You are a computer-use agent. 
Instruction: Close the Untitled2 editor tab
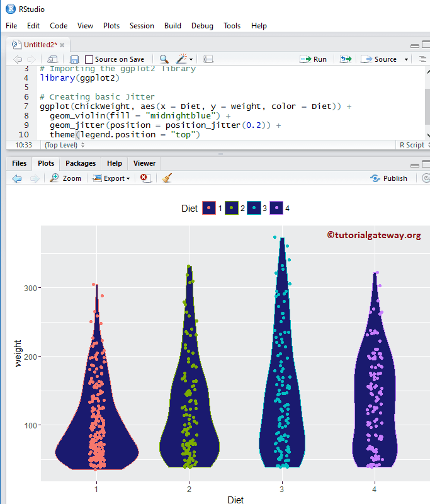tap(62, 45)
